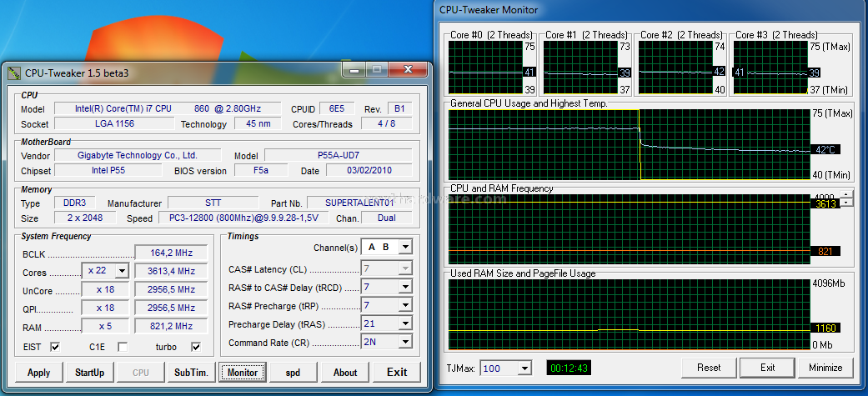
Task: Click the CPU model Intel Core i7 field
Action: point(168,108)
